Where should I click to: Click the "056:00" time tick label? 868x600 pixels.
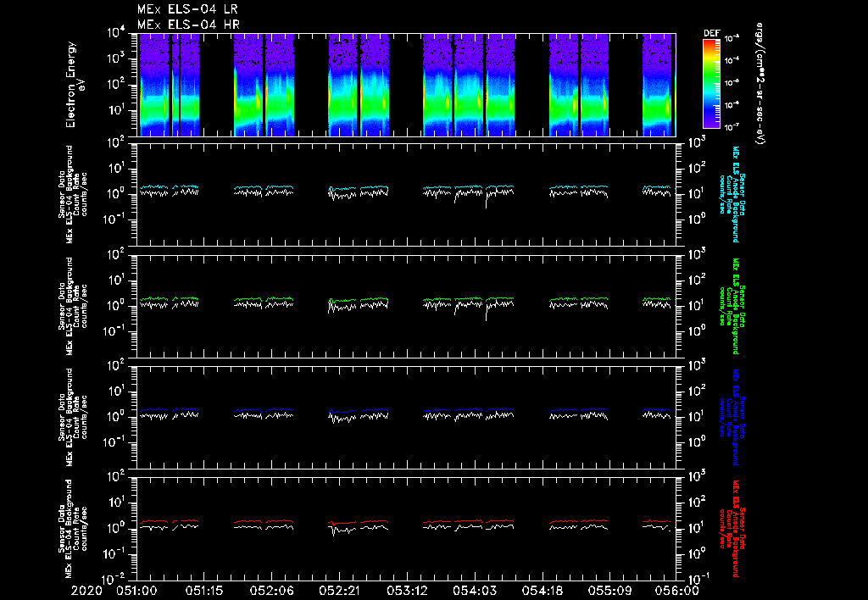point(677,591)
